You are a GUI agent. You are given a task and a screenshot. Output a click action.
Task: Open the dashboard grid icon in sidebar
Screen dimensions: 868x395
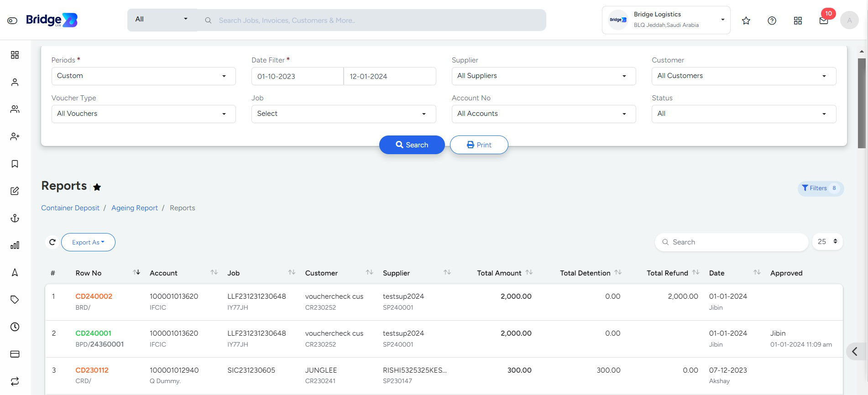coord(15,55)
